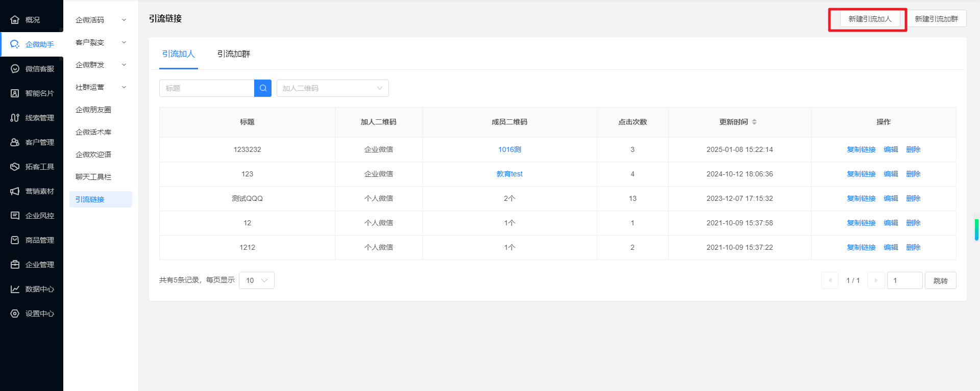The width and height of the screenshot is (980, 391).
Task: Click the 跳转 page jump button
Action: click(940, 280)
